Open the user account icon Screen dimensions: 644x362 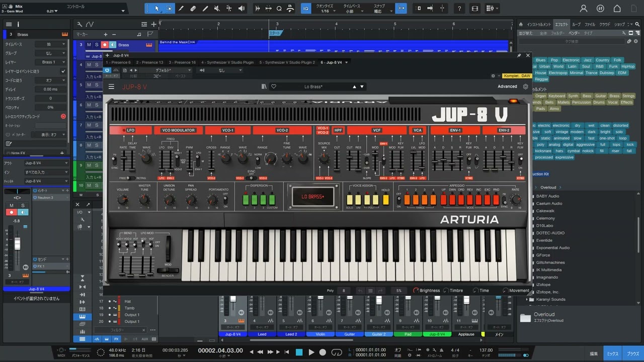point(584,9)
